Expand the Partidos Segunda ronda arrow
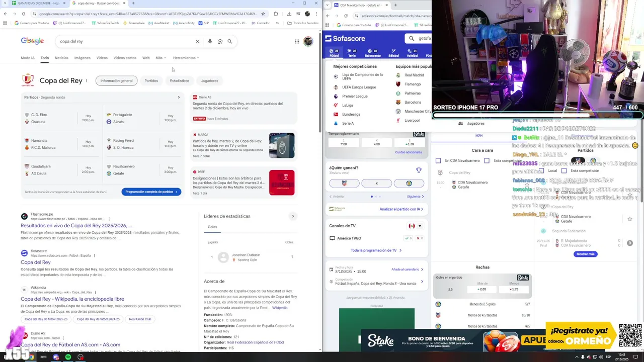 tap(179, 98)
